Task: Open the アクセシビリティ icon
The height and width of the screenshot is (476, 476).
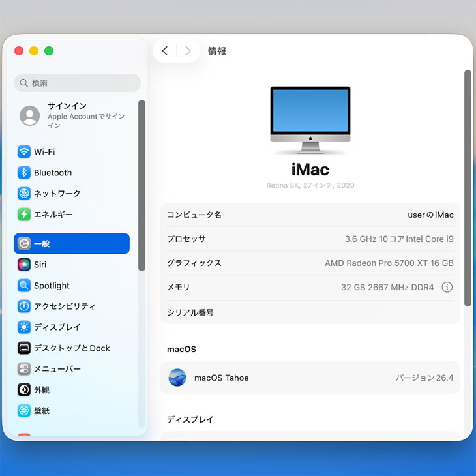Action: click(x=24, y=306)
